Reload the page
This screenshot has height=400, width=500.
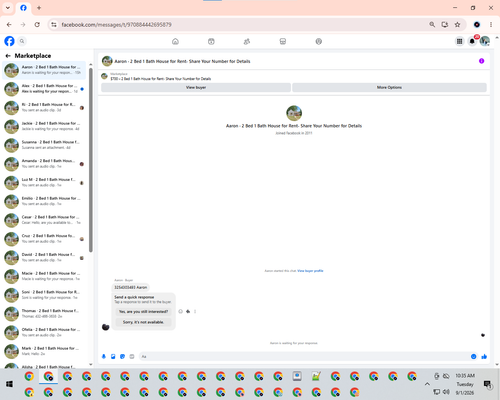click(37, 25)
